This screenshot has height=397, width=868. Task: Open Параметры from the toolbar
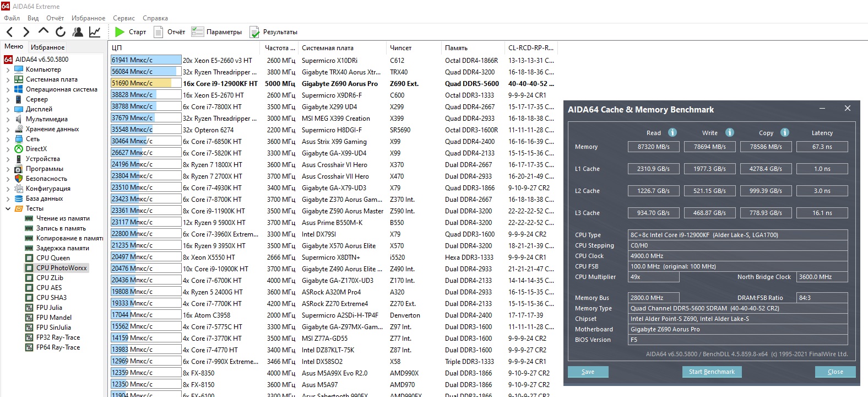click(x=216, y=32)
